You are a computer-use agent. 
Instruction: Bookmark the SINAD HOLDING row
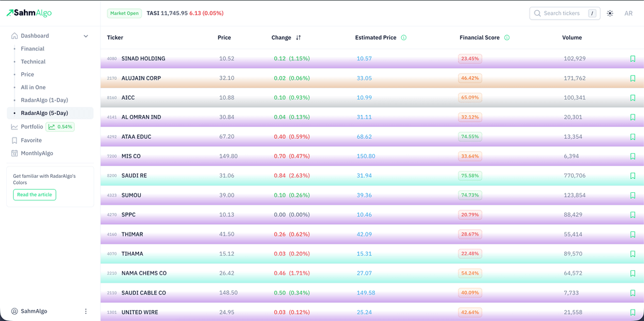tap(632, 59)
